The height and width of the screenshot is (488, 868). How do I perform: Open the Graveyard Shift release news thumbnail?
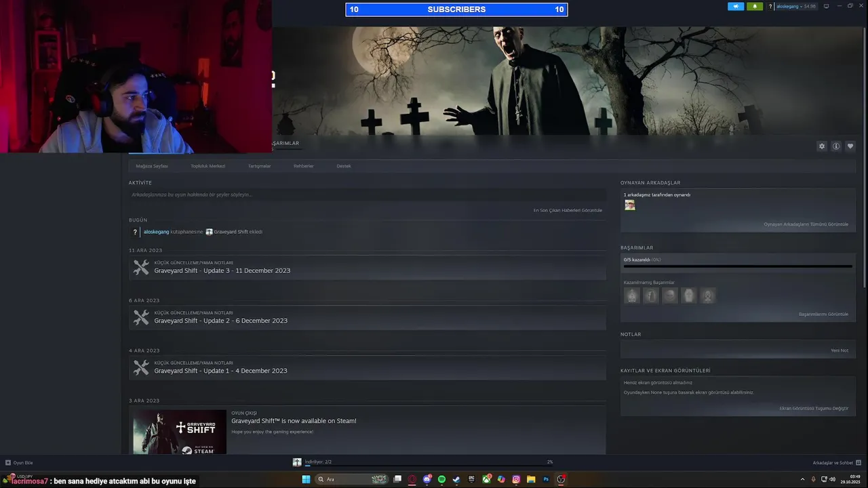pyautogui.click(x=180, y=432)
